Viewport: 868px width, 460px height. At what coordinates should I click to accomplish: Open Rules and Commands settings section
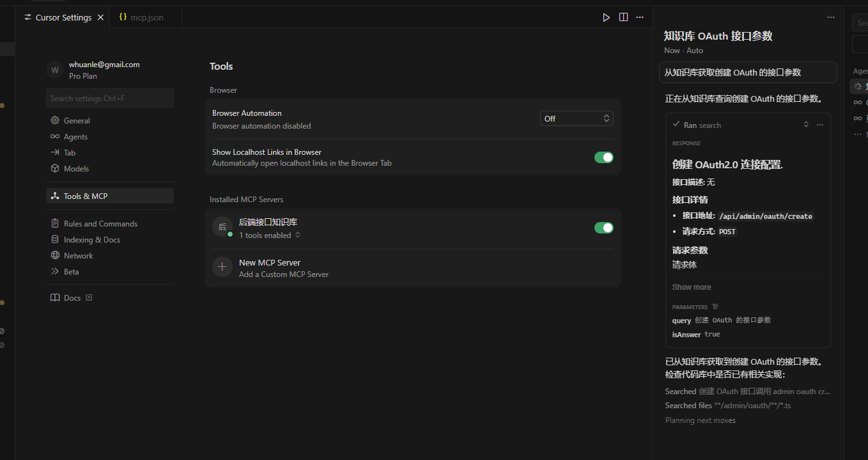point(100,224)
